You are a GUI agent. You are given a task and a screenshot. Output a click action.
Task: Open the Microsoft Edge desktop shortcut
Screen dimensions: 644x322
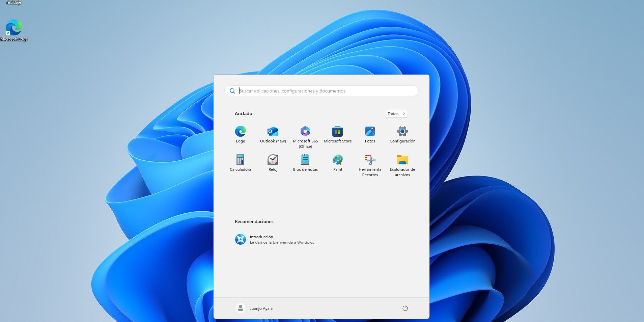pos(14,27)
